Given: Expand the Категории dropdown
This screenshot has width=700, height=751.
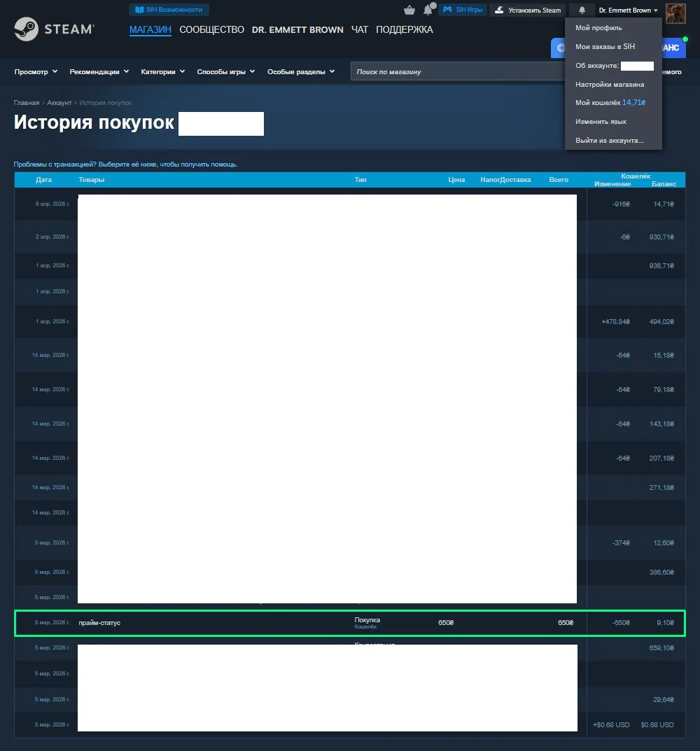Looking at the screenshot, I should [163, 72].
